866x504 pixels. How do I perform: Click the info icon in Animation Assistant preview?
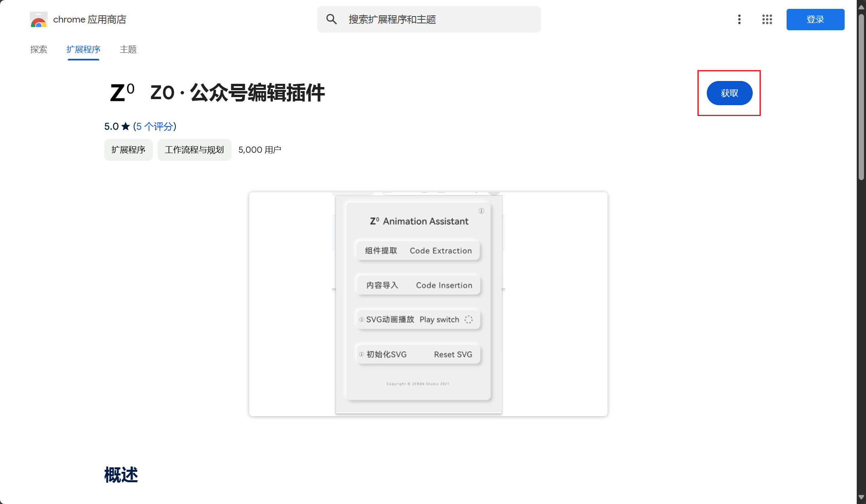click(481, 211)
